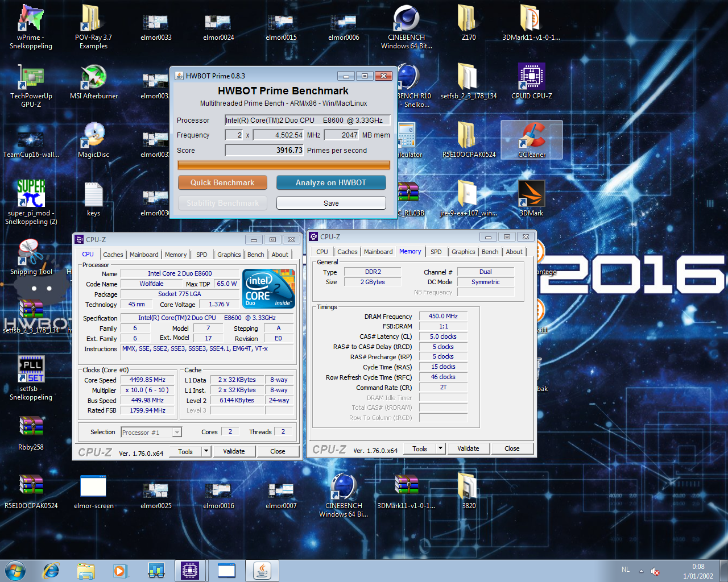Launch TechPowerUp GPU-Z icon
The image size is (728, 582).
click(x=31, y=77)
